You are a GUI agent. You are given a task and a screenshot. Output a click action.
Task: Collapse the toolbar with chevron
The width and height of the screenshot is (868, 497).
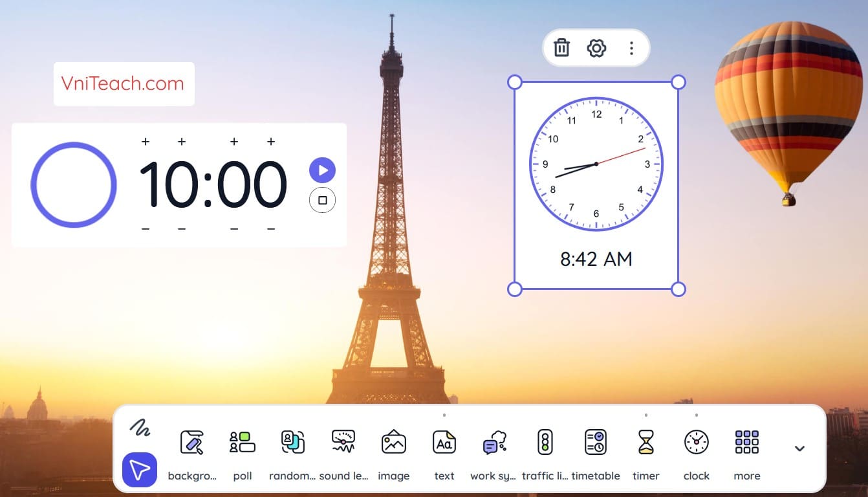(799, 448)
